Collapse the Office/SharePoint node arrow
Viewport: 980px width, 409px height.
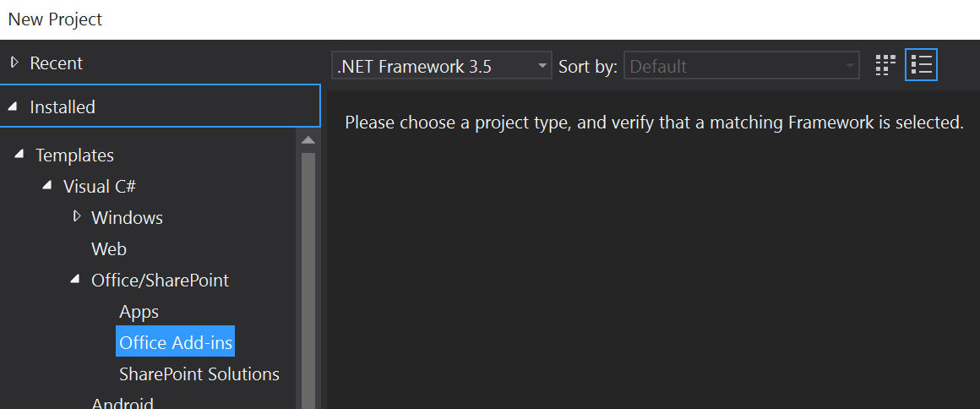tap(76, 279)
